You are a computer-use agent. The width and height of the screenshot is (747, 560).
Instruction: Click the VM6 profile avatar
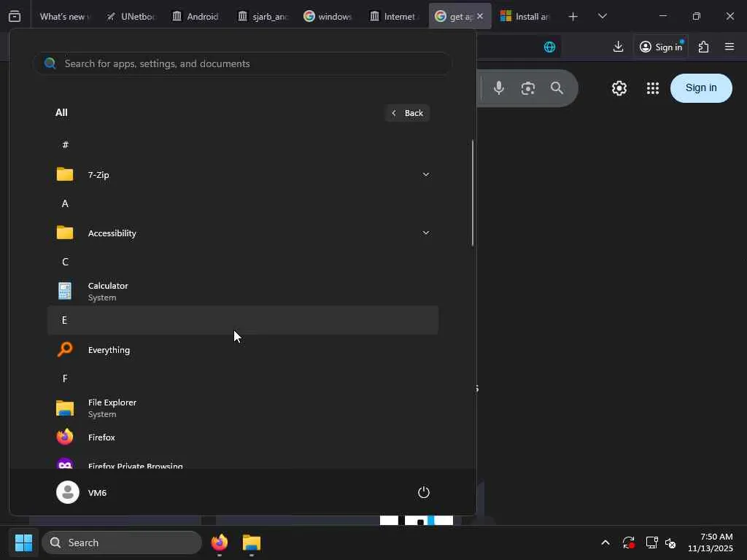click(x=68, y=492)
